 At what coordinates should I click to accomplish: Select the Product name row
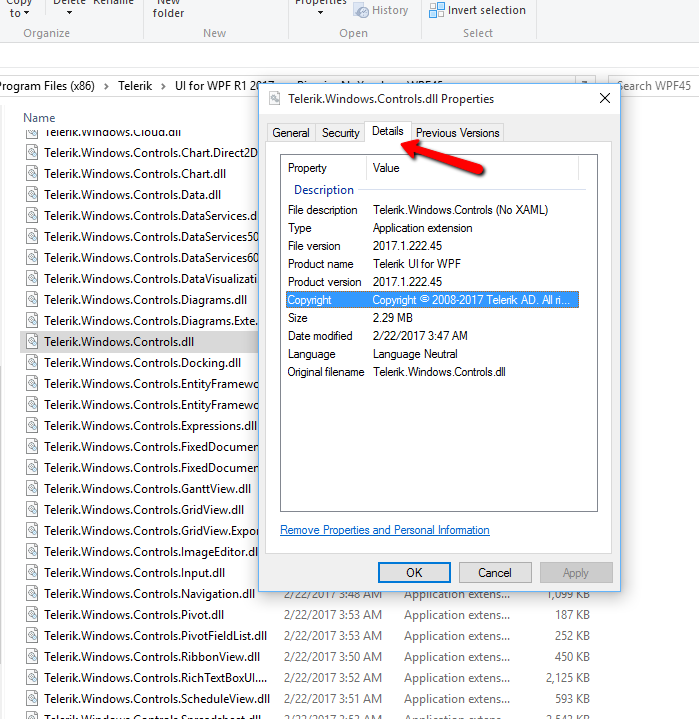[x=432, y=264]
